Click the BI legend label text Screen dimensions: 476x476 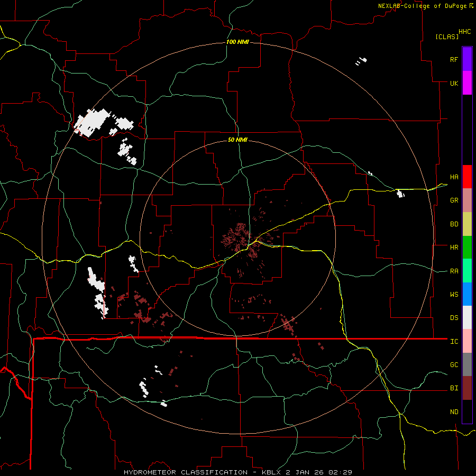[454, 388]
